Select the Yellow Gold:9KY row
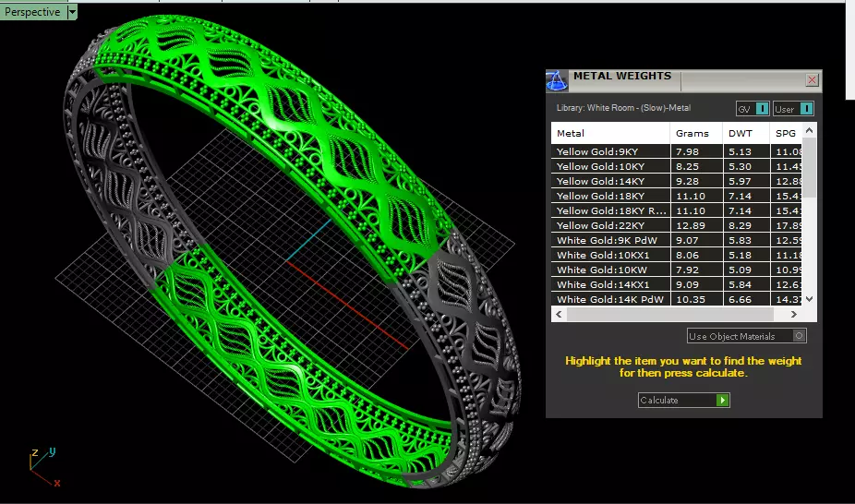 [x=676, y=151]
